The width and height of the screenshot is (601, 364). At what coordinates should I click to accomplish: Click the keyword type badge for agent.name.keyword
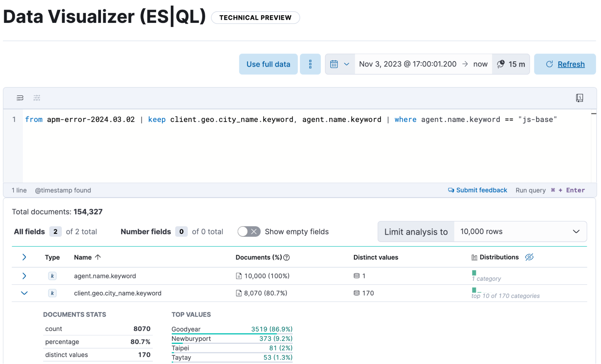[x=52, y=276]
